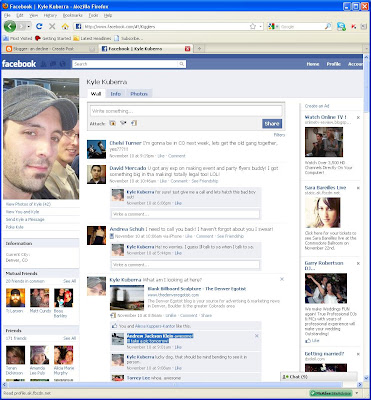Reload the page with the refresh icon
The image size is (371, 400).
[39, 26]
